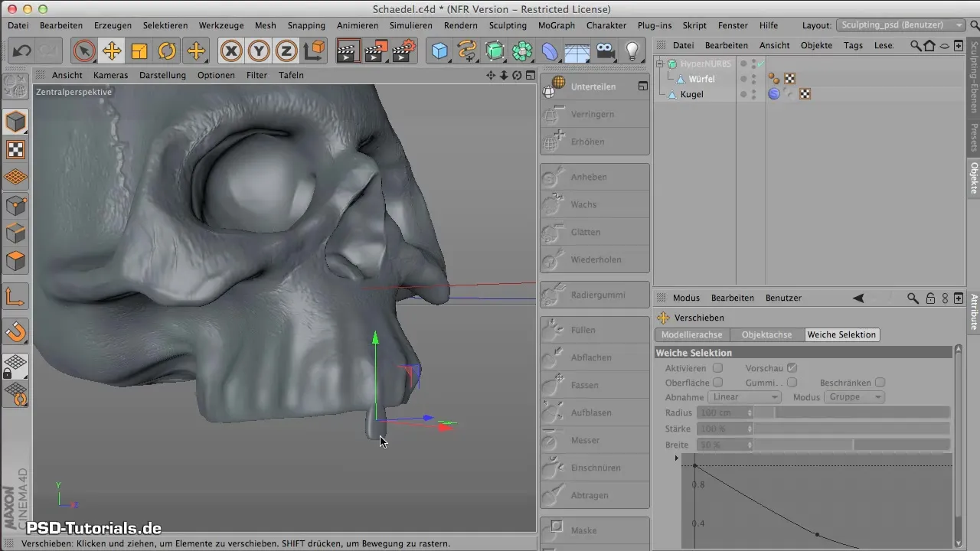Add a cube primitive object
This screenshot has width=980, height=551.
pyautogui.click(x=440, y=51)
